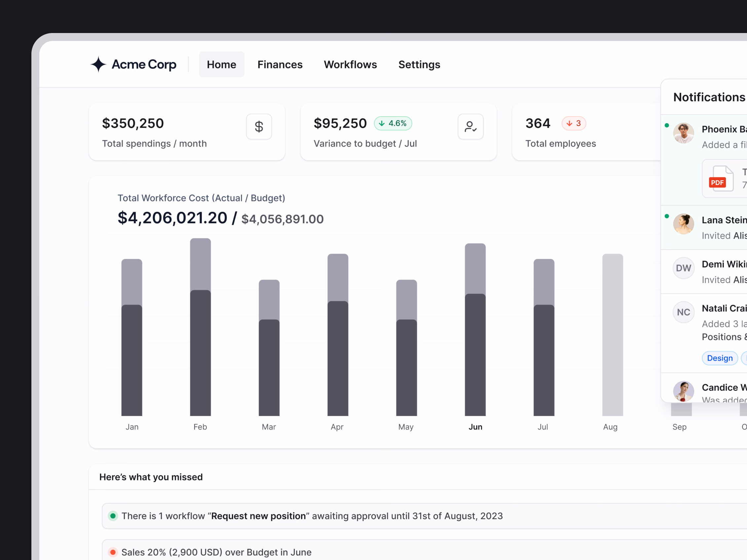Click the $95,250 variance value
This screenshot has width=747, height=560.
pos(340,123)
